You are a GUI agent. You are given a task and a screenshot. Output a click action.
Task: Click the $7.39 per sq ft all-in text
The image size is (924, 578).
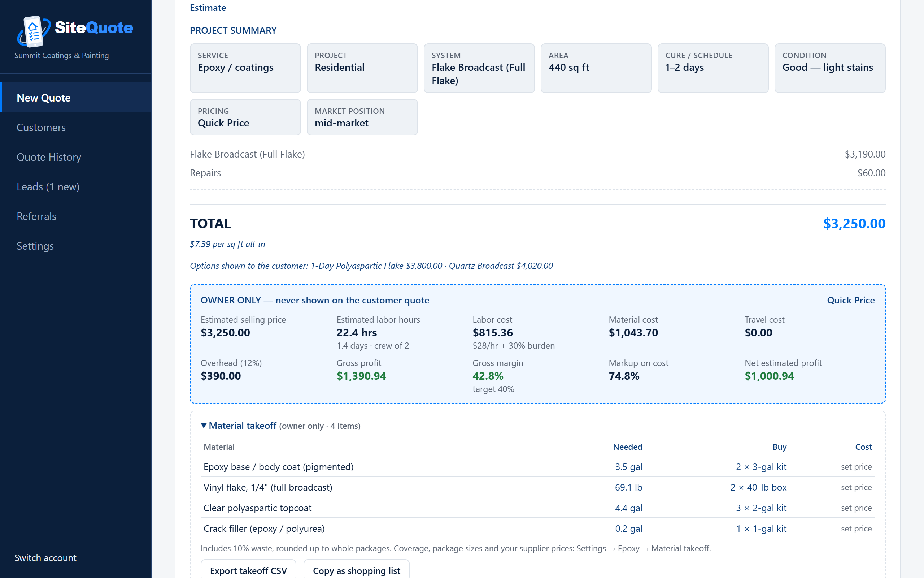click(x=227, y=244)
